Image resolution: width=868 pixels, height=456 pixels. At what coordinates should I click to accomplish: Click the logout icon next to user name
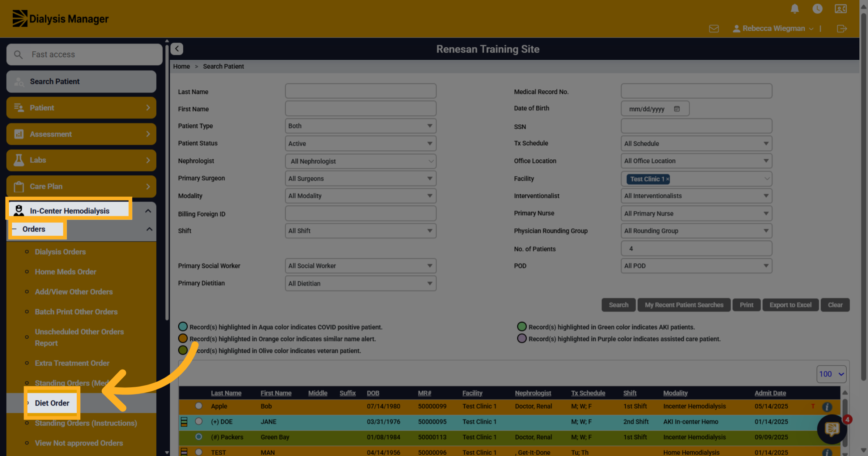point(842,29)
